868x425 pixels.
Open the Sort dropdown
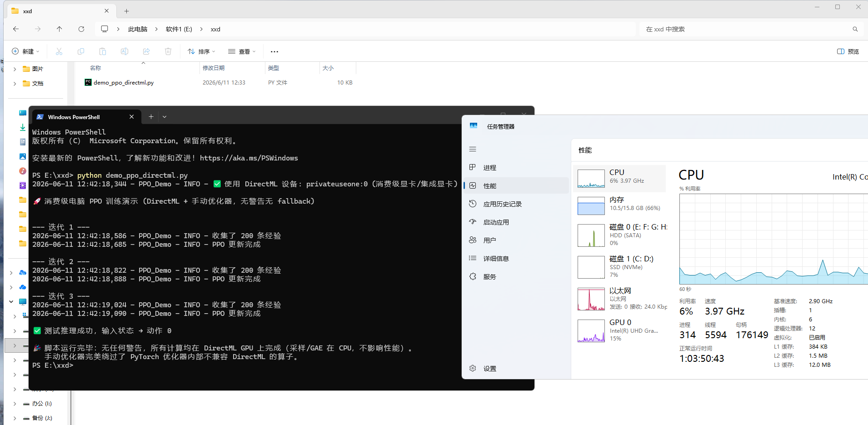(x=202, y=51)
